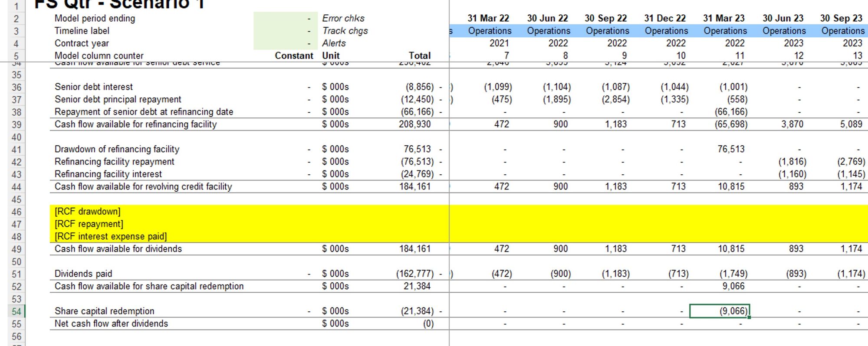The height and width of the screenshot is (346, 868).
Task: Select the 'Model period ending' label
Action: (95, 19)
